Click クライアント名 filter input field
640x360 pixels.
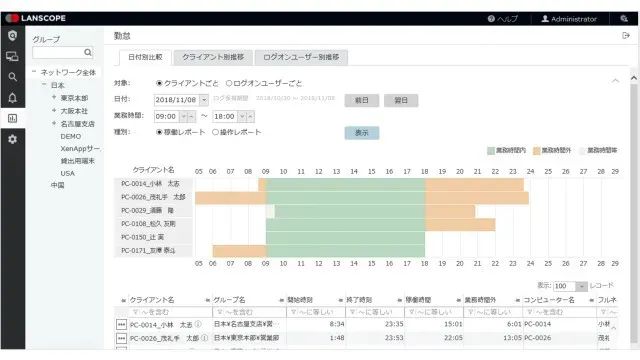pyautogui.click(x=171, y=312)
